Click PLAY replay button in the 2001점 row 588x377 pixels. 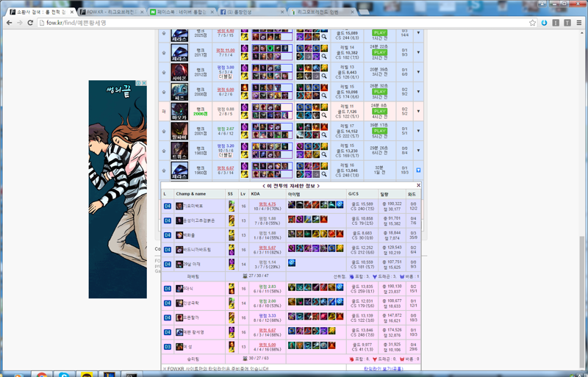click(x=379, y=131)
